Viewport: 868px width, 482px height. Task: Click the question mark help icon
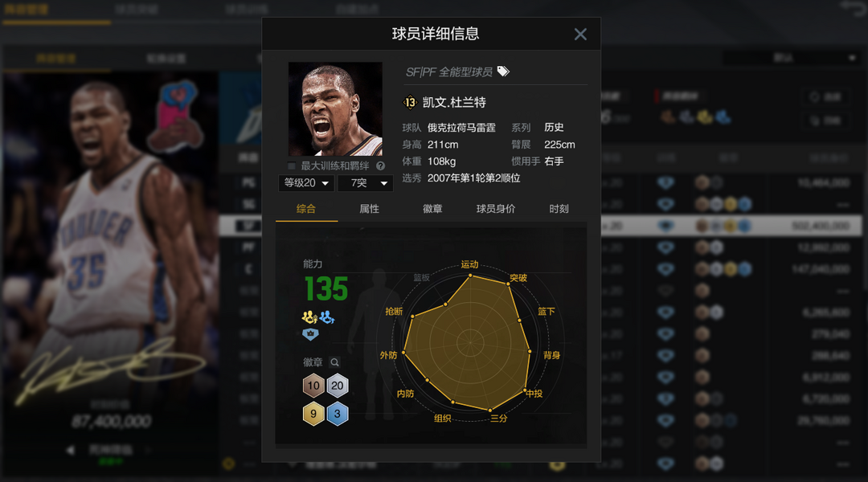click(x=380, y=165)
